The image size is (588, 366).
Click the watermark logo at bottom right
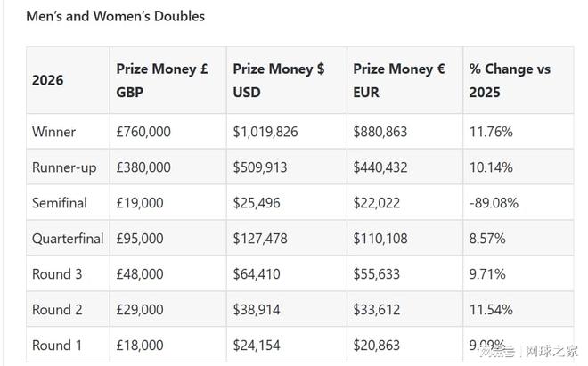coord(529,352)
